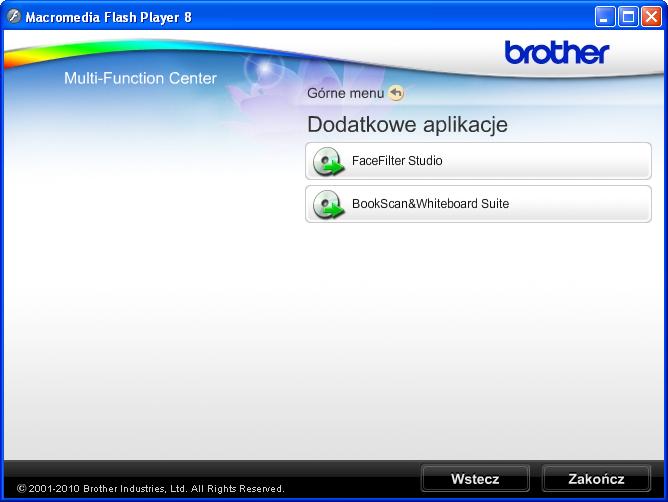Close the Macromedia Flash Player window
Screen dimensions: 668x502
[x=651, y=17]
